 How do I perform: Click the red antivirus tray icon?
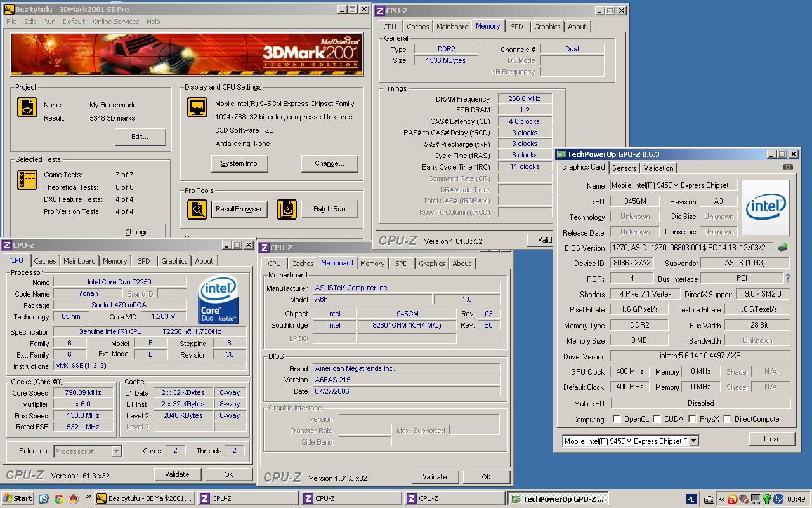click(732, 499)
